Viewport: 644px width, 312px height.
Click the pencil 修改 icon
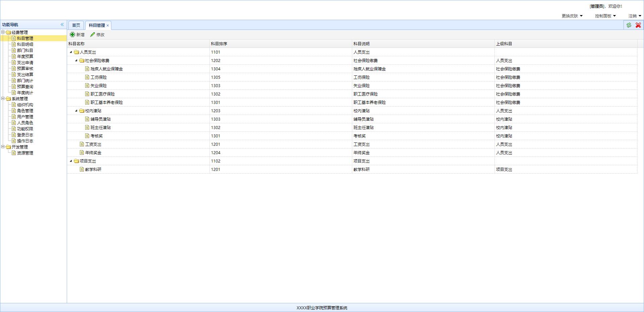coord(93,35)
